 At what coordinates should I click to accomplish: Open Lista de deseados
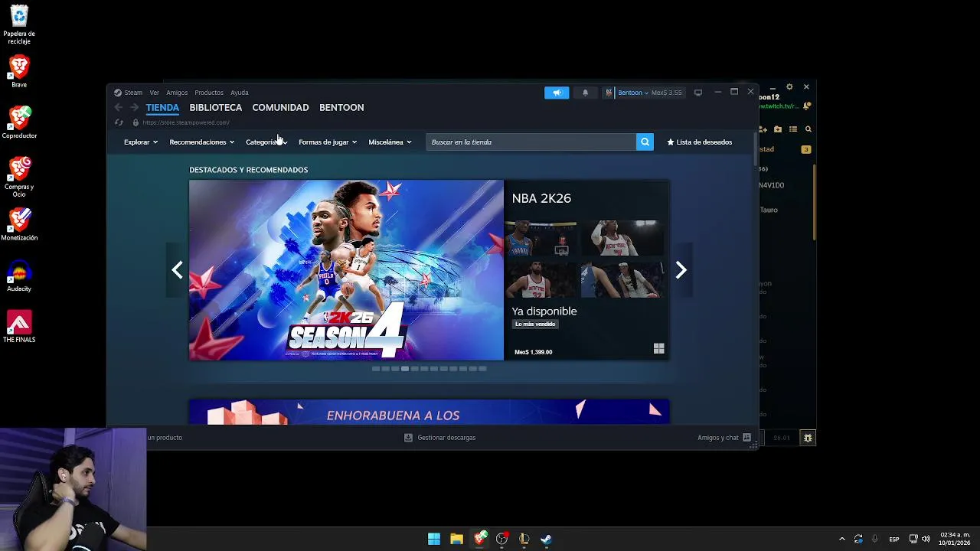click(699, 142)
